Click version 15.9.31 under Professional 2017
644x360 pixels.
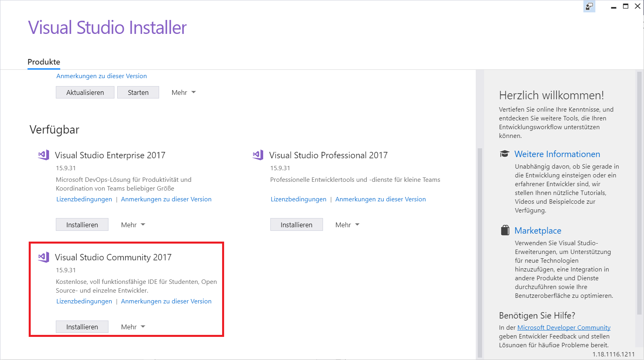pos(280,168)
